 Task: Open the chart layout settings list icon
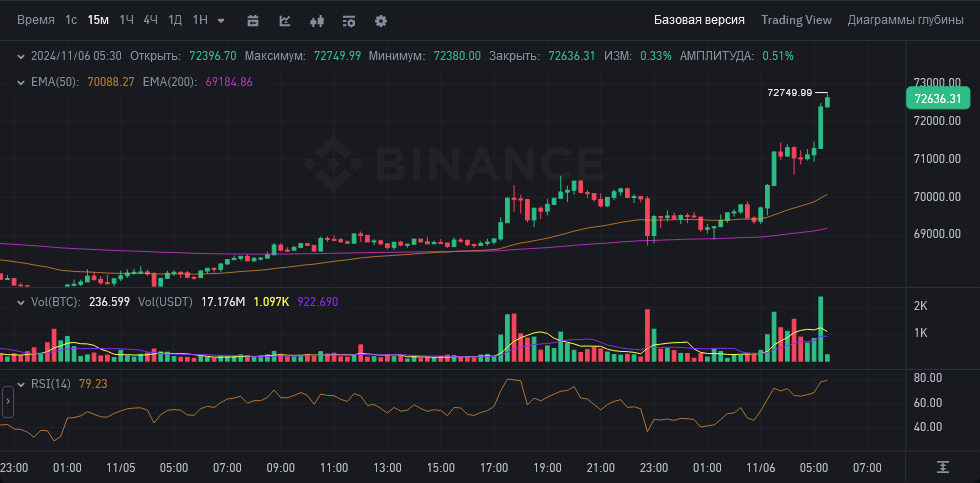[349, 21]
